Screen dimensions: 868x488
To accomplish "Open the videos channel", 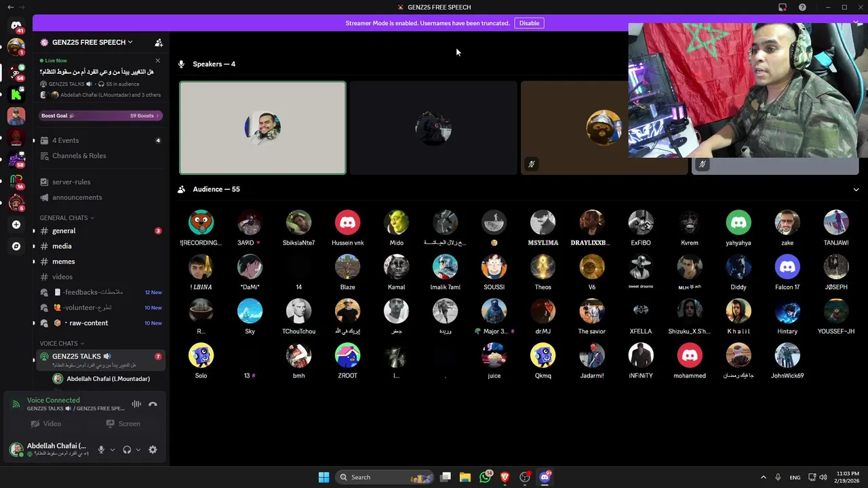I will [100, 277].
